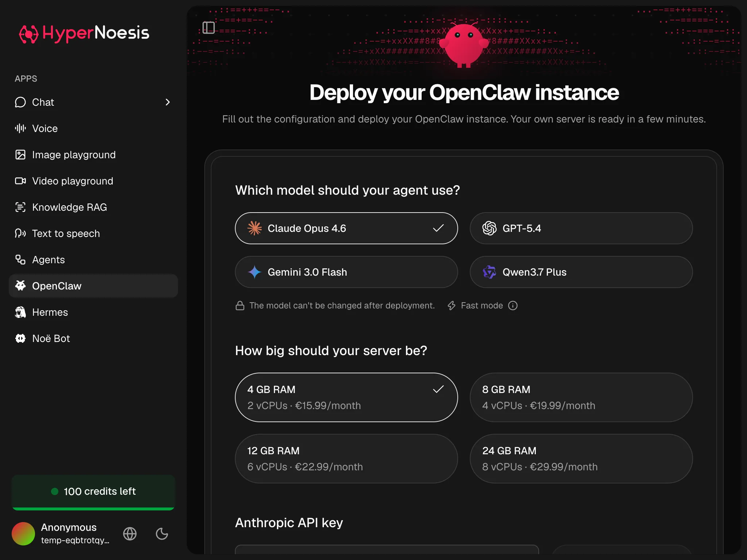Select the 4 GB RAM server size

click(x=347, y=397)
